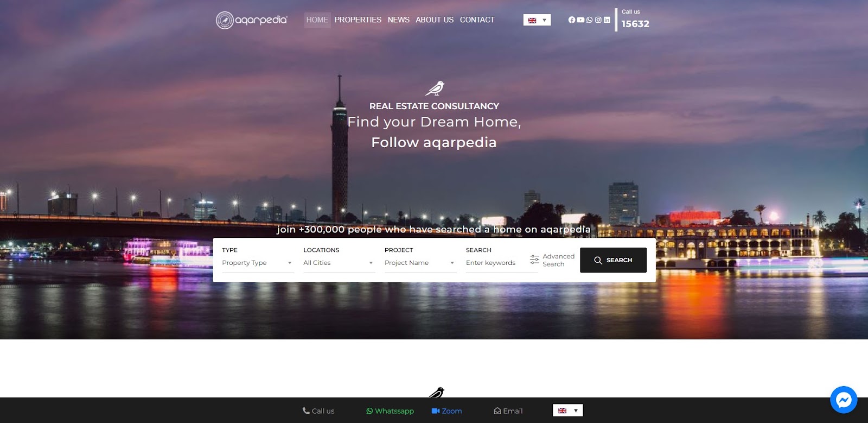Focus the Enter keywords search field

[502, 263]
